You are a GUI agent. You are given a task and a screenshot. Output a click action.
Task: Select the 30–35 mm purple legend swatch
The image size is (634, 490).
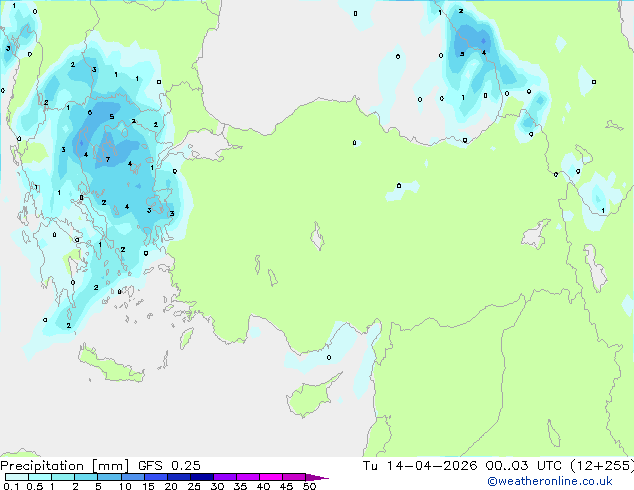click(224, 477)
